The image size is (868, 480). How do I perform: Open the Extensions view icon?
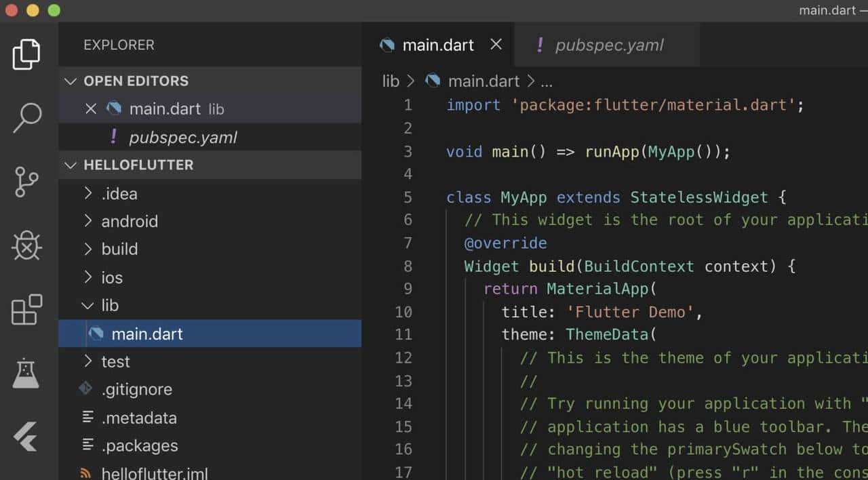pyautogui.click(x=26, y=310)
